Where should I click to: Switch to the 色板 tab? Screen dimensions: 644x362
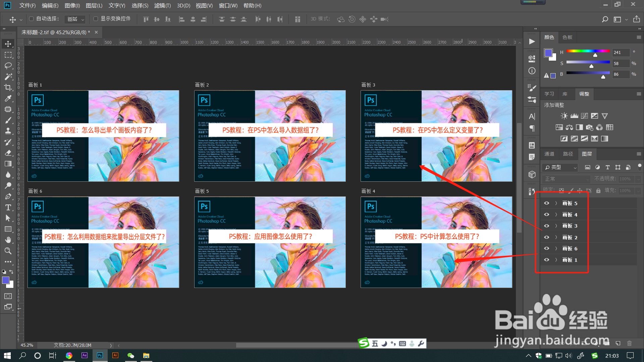[567, 37]
